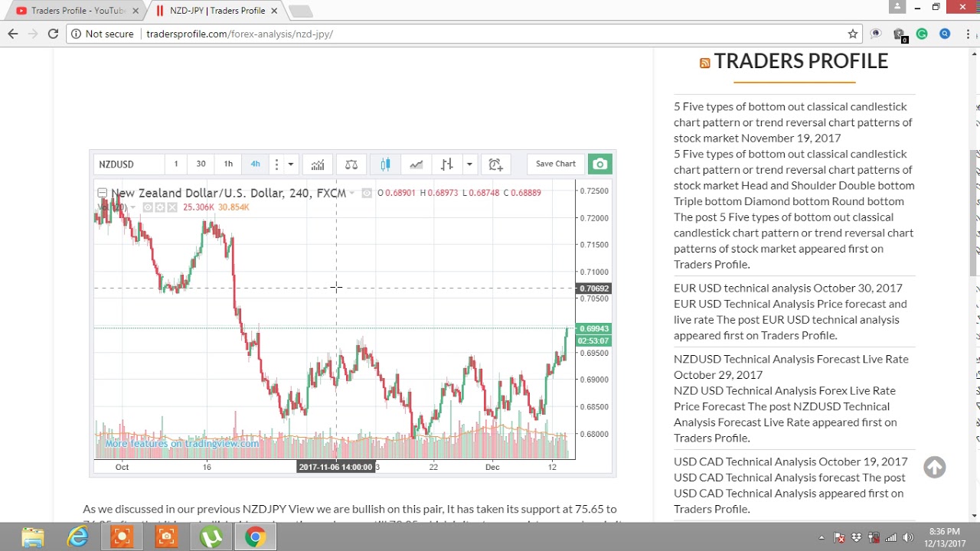Select the 1h interval
Image resolution: width=980 pixels, height=551 pixels.
click(228, 164)
